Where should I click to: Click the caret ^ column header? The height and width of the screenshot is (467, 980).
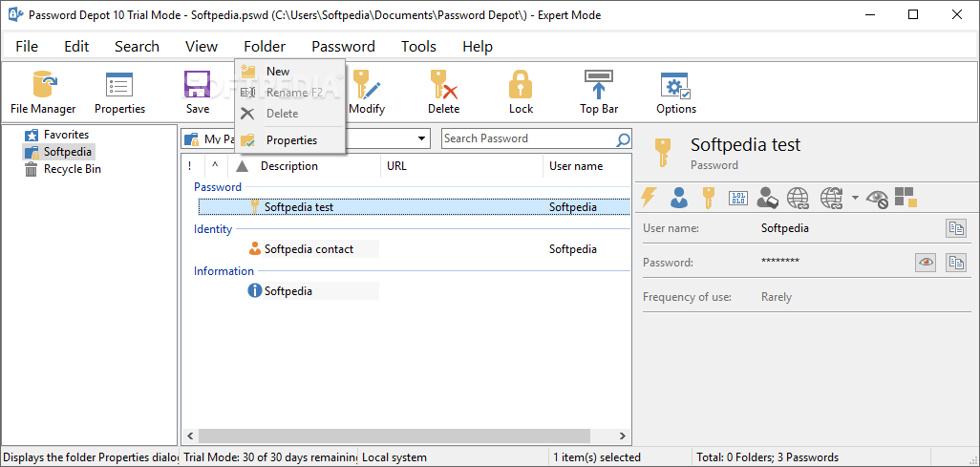[215, 165]
